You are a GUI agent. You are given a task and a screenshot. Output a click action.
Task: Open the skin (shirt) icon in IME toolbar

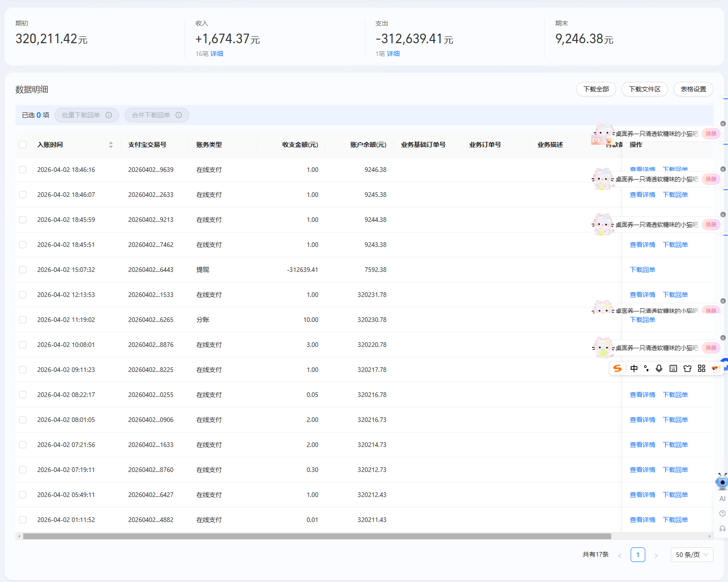688,368
